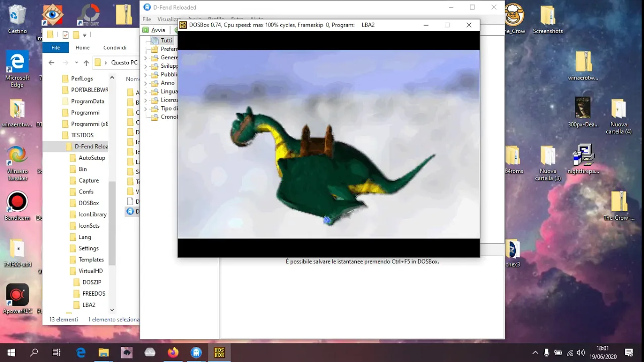Click the microphone tray icon
This screenshot has width=644, height=362.
tap(546, 352)
